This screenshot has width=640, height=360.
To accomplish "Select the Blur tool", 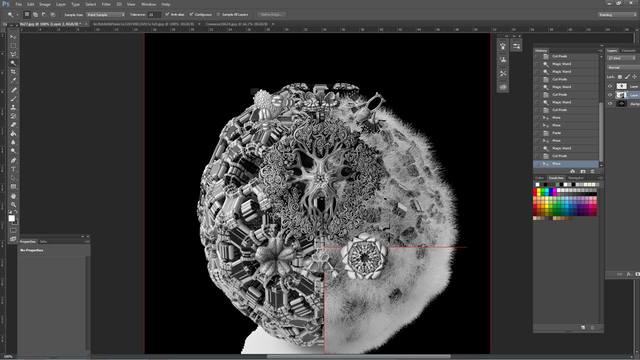I will [13, 142].
